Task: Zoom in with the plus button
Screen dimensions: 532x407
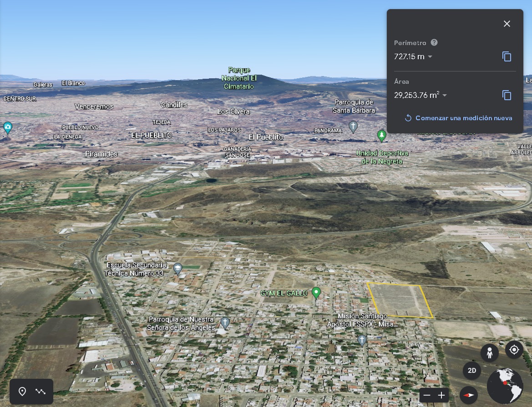Action: pyautogui.click(x=441, y=395)
